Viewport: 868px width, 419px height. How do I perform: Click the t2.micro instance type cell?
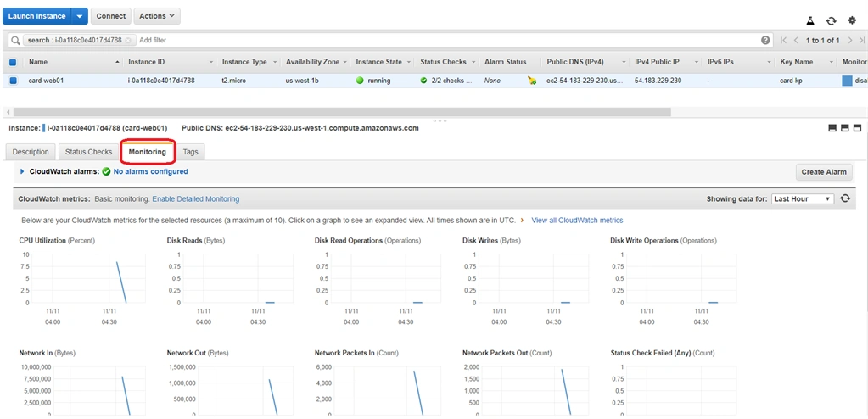(233, 81)
